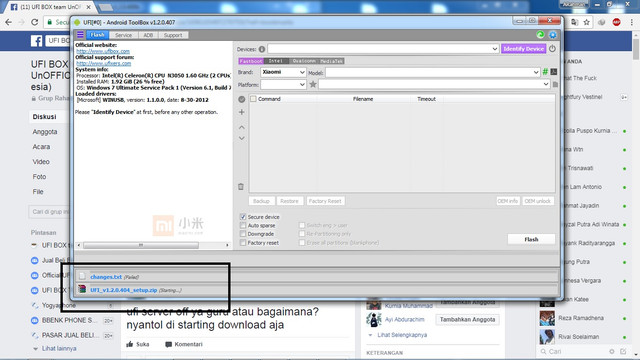Click the info icon beside Devices
The image size is (640, 360).
pos(262,49)
